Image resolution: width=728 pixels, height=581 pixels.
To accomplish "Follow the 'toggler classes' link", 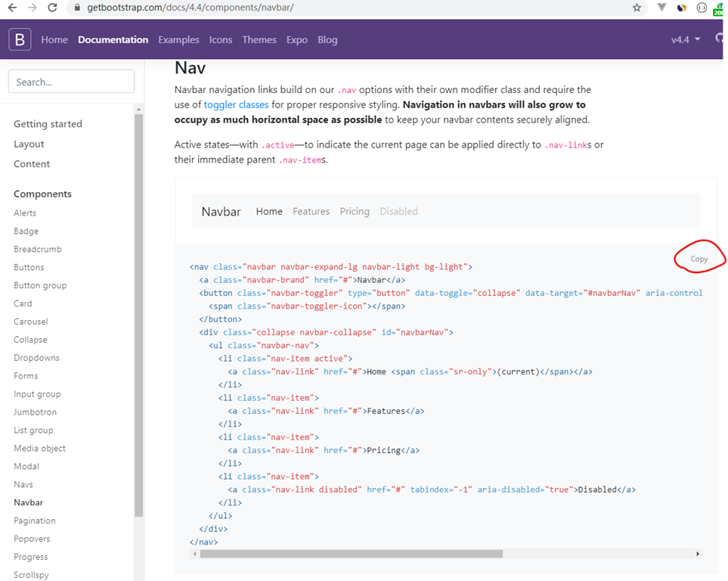I will [x=236, y=104].
